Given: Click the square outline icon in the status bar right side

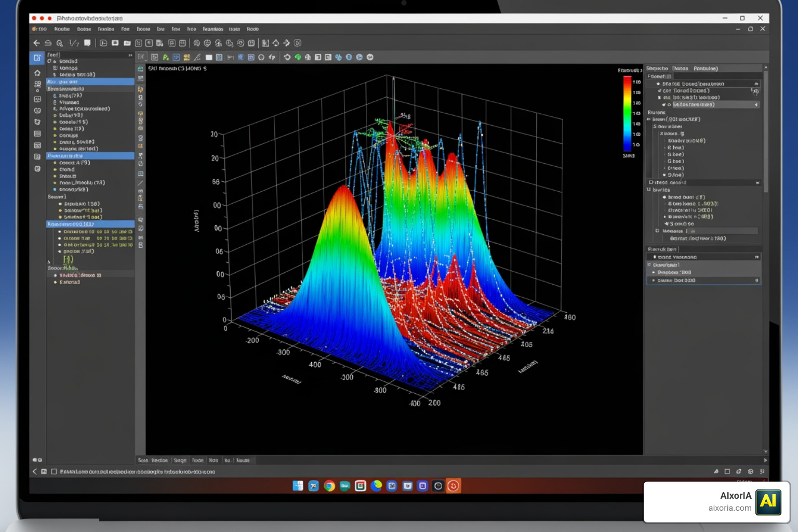Looking at the screenshot, I should [x=727, y=471].
